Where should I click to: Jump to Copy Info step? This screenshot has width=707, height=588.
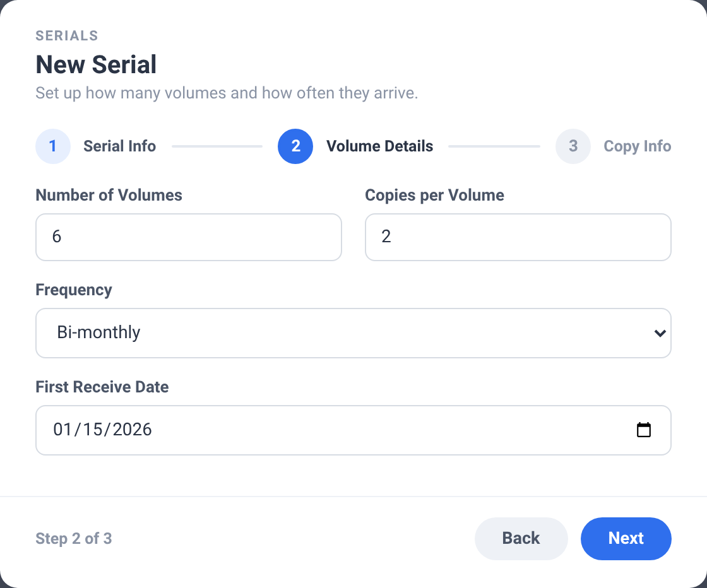click(637, 146)
